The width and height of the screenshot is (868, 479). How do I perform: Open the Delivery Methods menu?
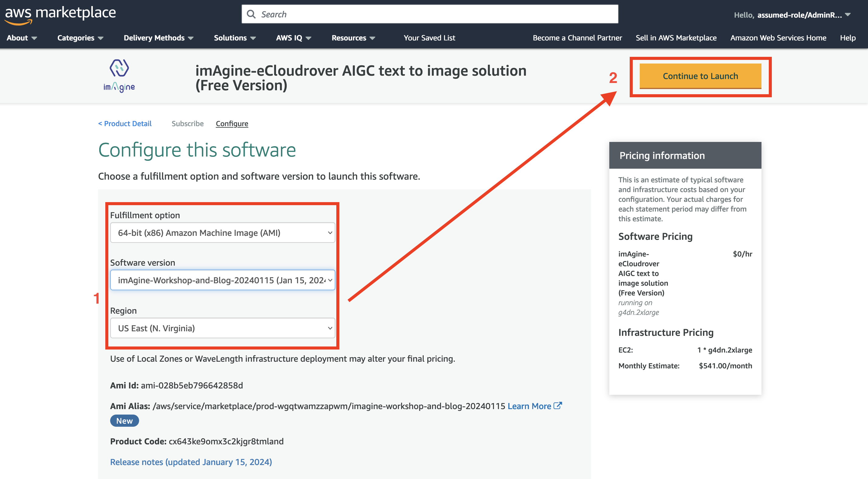pos(158,38)
